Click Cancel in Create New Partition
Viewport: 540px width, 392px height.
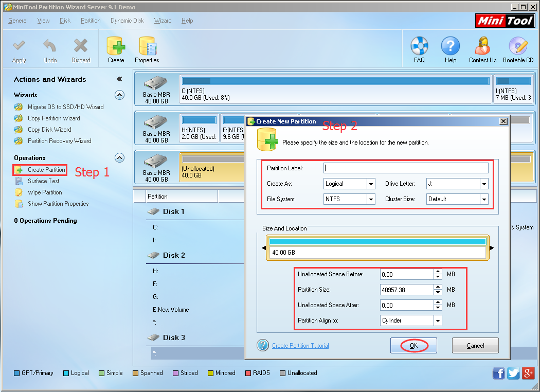tap(475, 346)
